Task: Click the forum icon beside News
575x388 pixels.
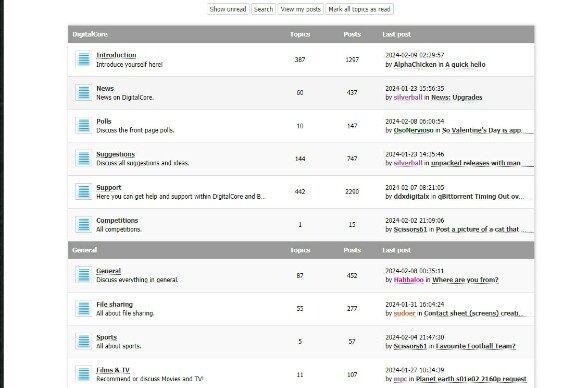Action: coord(84,92)
